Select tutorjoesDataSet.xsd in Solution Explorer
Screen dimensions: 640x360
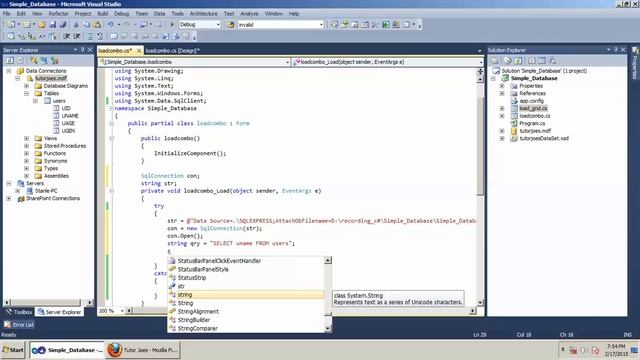544,138
